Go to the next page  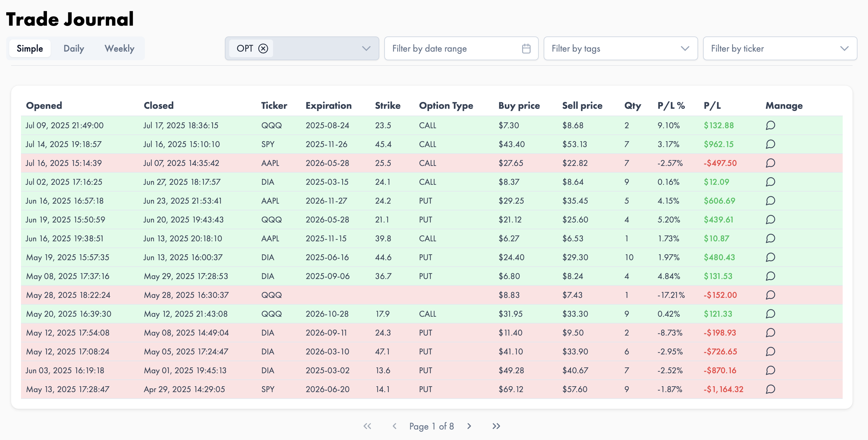pos(469,426)
